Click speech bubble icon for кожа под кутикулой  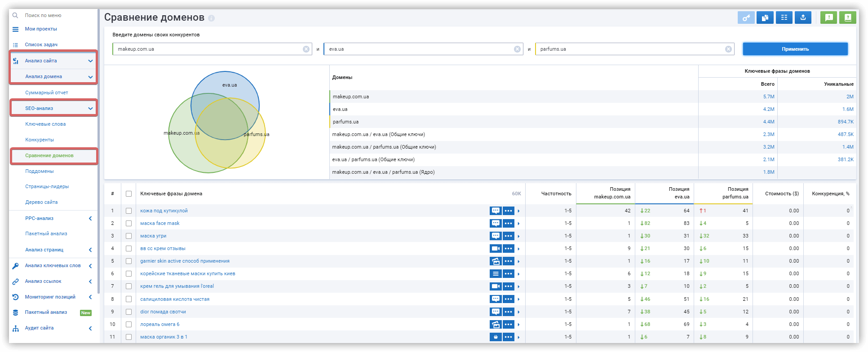point(496,211)
